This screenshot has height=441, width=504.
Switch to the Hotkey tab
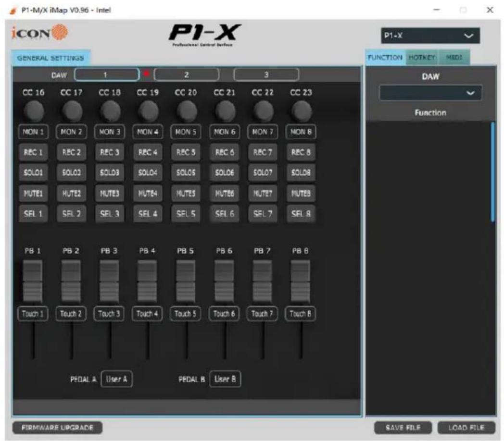[422, 58]
